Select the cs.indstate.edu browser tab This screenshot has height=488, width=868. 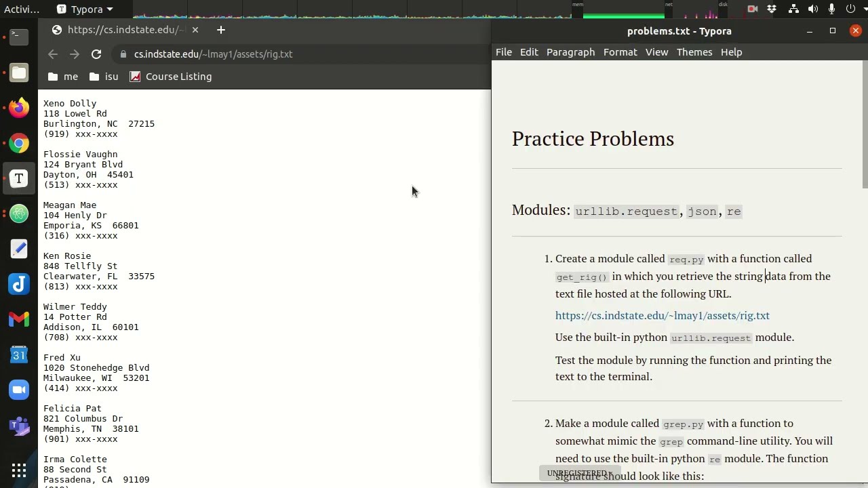(x=125, y=30)
